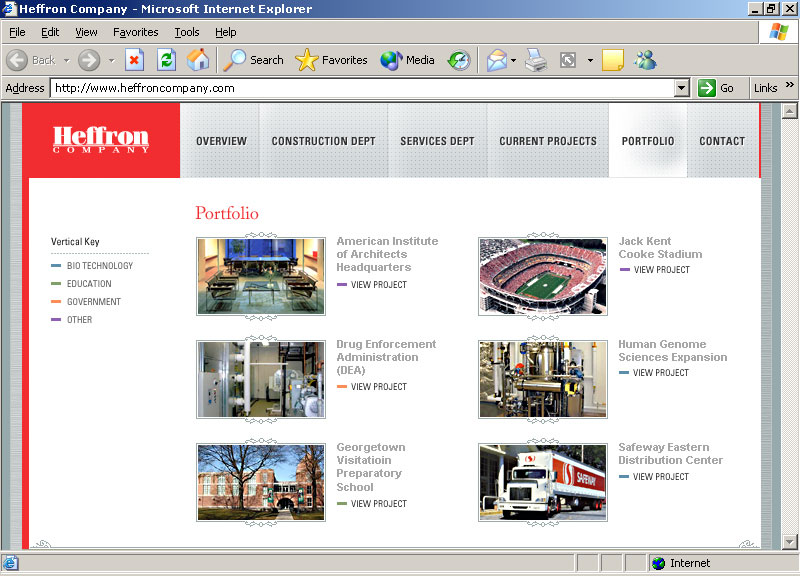The image size is (800, 576).
Task: Open the View menu
Action: (86, 32)
